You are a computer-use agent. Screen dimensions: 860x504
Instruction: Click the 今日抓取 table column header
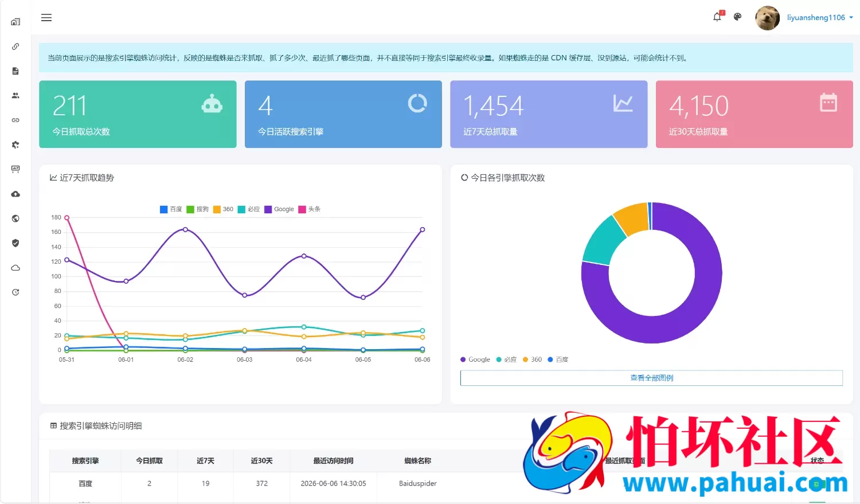[149, 461]
